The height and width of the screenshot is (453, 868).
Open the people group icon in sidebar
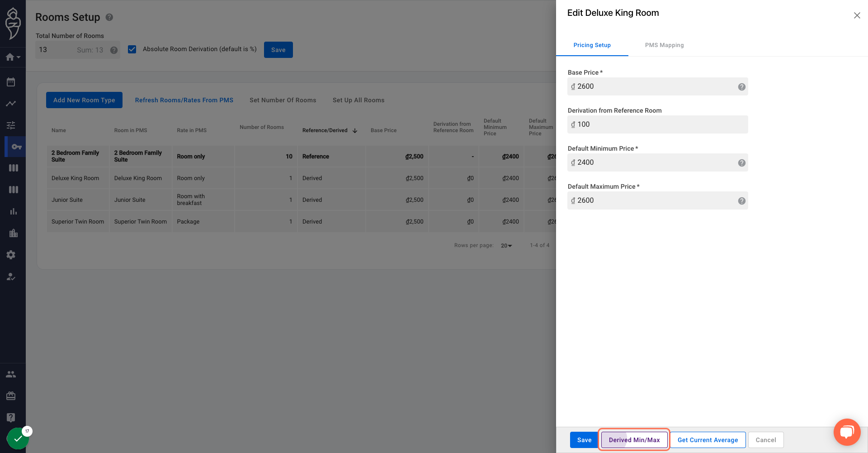coord(11,374)
